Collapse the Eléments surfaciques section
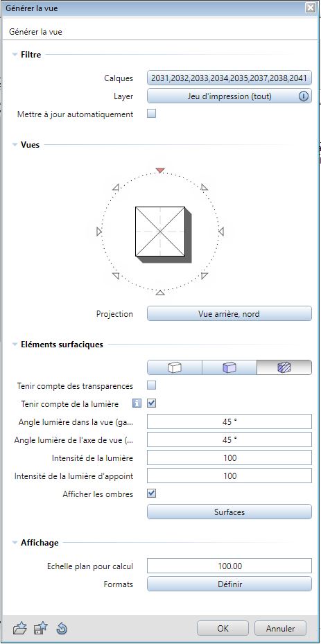 [15, 344]
